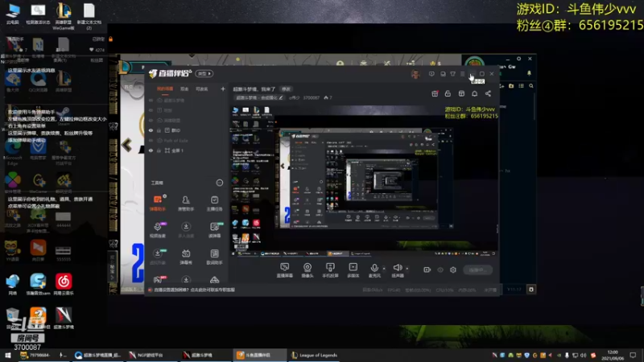Open the 类型 mode selector

[x=204, y=73]
